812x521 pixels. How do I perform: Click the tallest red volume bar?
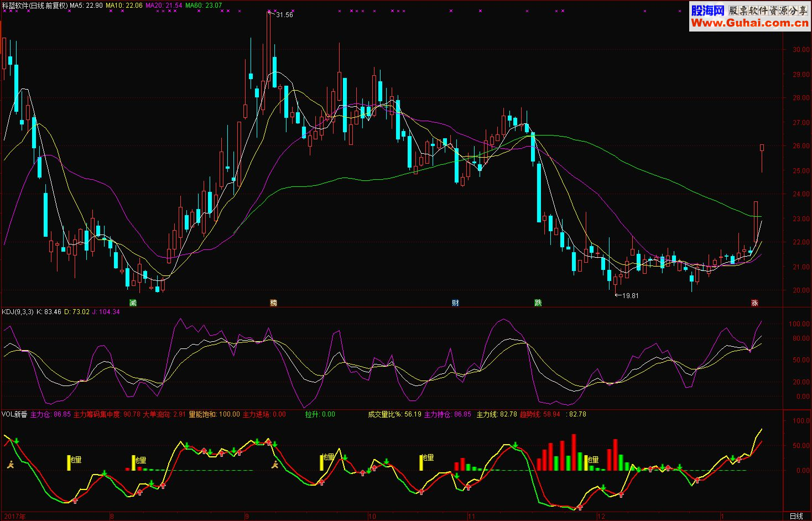[574, 452]
